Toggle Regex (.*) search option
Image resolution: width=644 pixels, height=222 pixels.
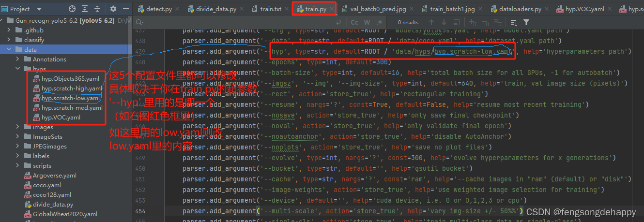coord(379,22)
